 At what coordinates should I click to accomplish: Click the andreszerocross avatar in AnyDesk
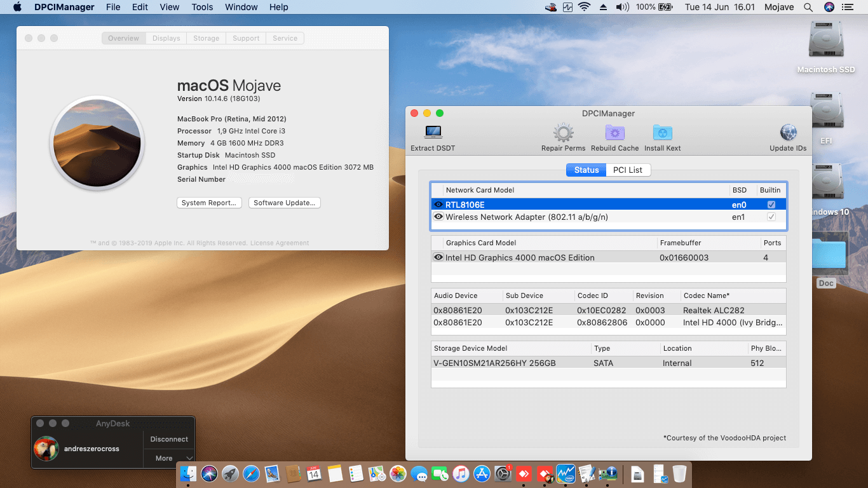coord(46,449)
